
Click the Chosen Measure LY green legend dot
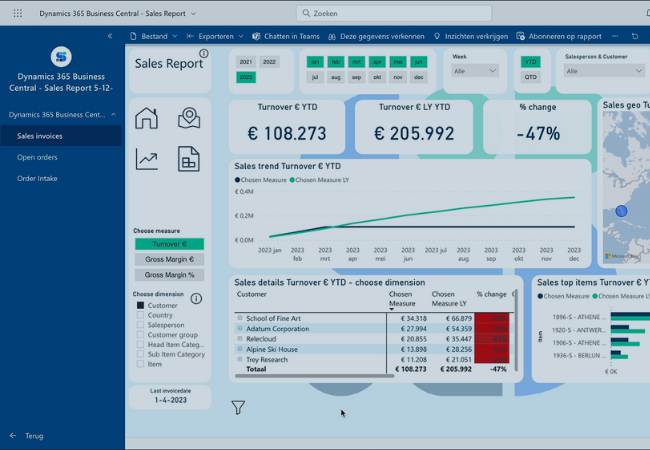tap(292, 180)
